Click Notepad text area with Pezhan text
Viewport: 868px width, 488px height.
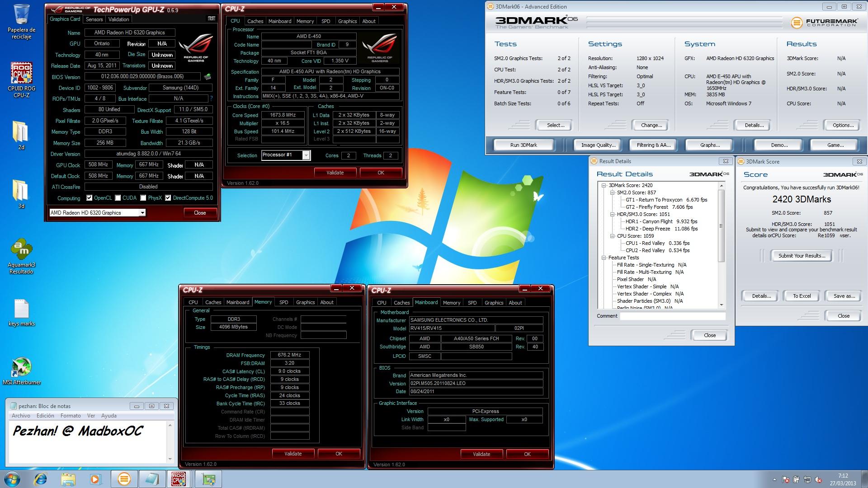(x=88, y=442)
